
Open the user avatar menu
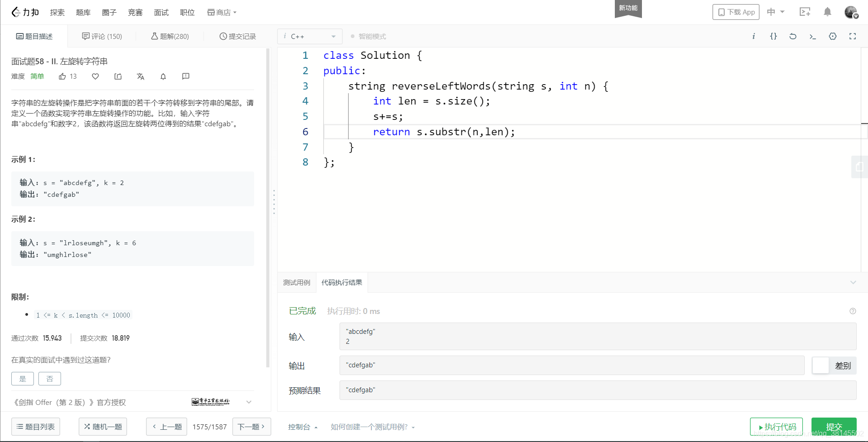click(x=851, y=12)
